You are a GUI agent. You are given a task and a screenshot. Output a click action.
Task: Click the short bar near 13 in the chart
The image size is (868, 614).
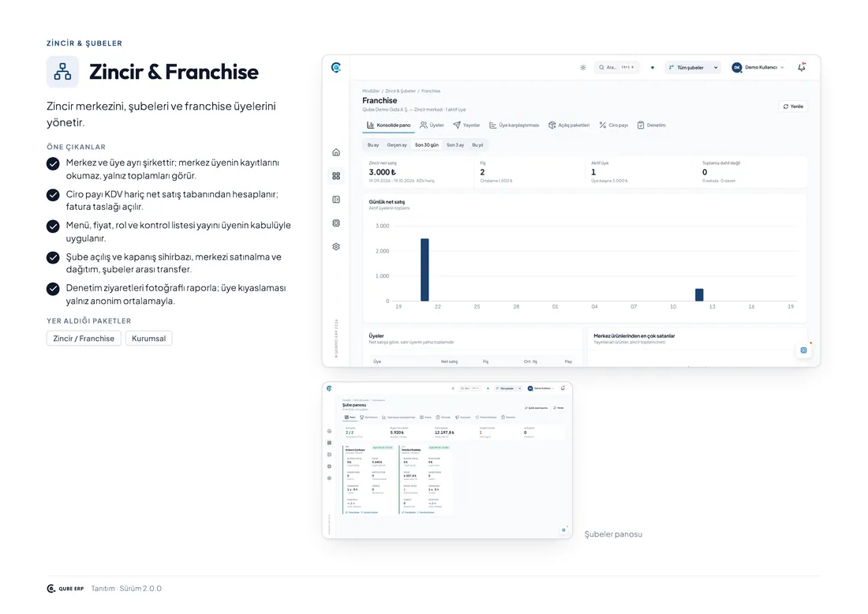(x=699, y=294)
